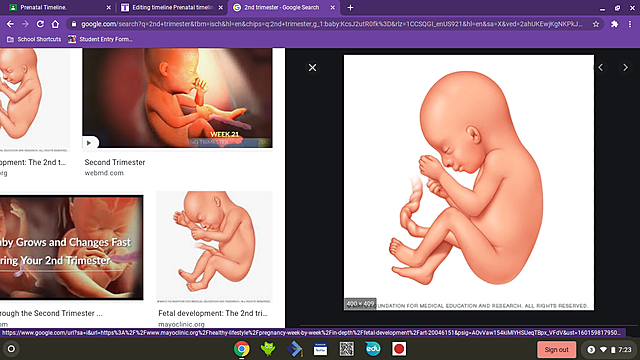Screen dimensions: 640x360
Task: Open the notification count badge
Action: point(591,350)
